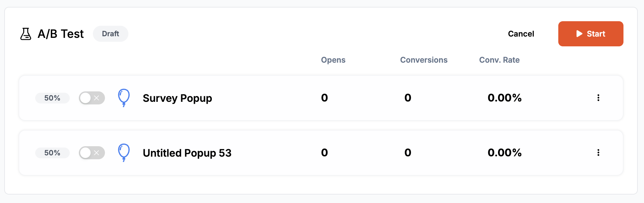Click the X icon on Survey Popup's toggle
Image resolution: width=644 pixels, height=203 pixels.
(x=97, y=98)
